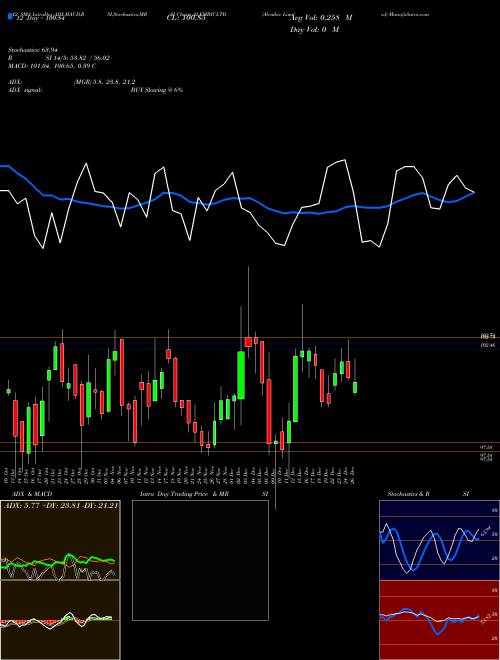Click the ADX (MGR) 5.8, 23.8, 21.2 values

[104, 82]
